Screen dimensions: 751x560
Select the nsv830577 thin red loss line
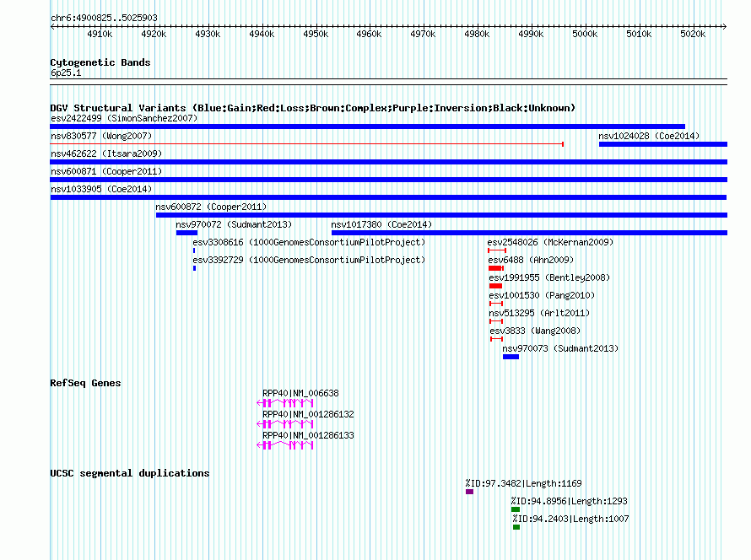click(307, 144)
